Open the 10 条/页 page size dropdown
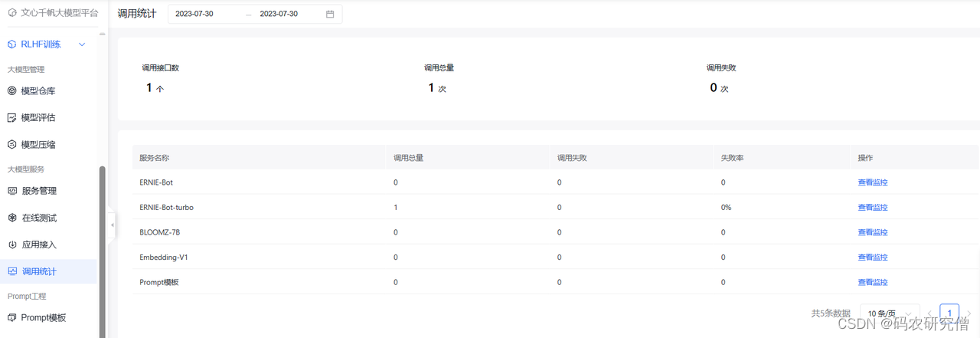Screen dimensions: 980x338 (x=890, y=313)
